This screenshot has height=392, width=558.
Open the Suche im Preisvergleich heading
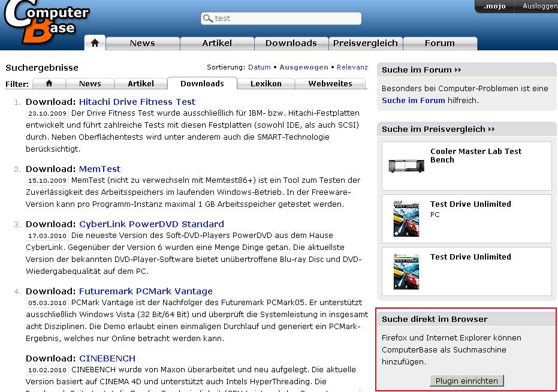pos(433,129)
